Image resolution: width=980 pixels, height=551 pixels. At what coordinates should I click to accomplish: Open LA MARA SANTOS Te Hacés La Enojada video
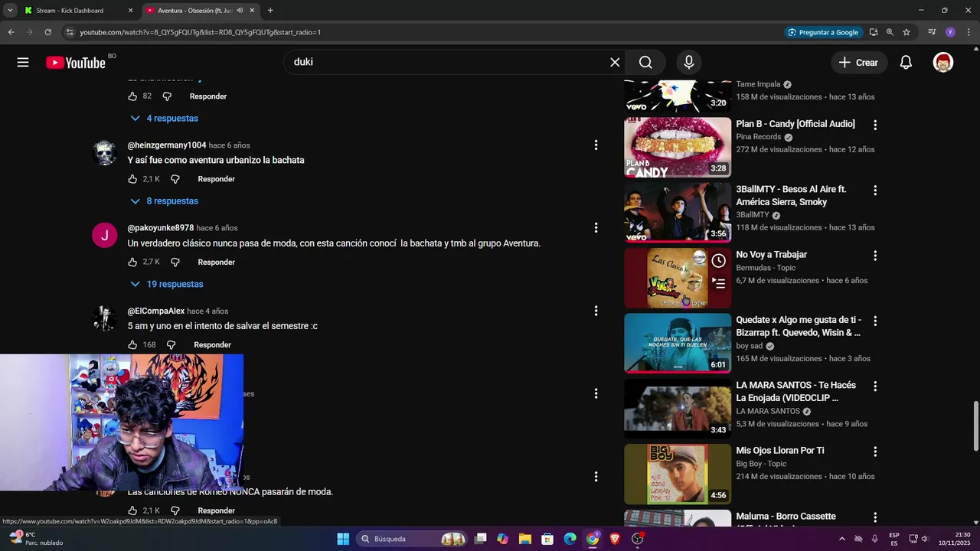click(x=796, y=392)
